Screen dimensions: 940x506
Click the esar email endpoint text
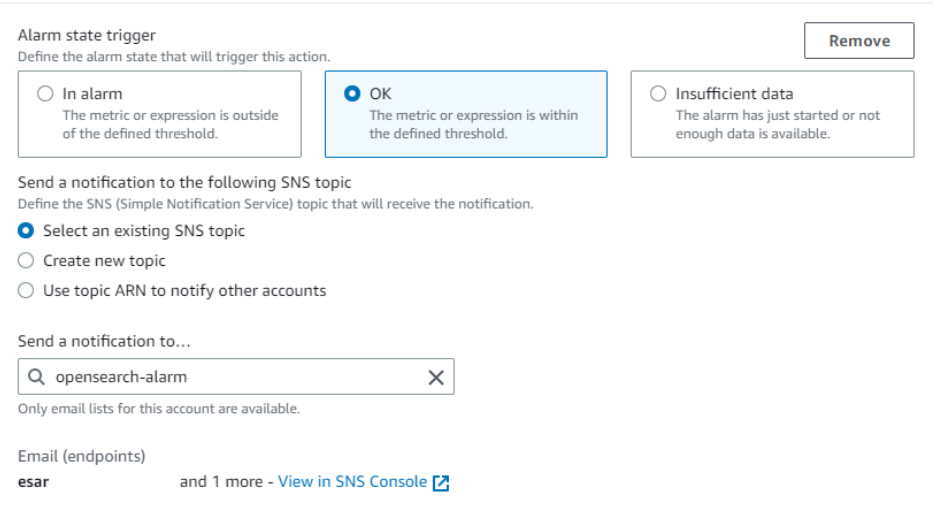coord(34,482)
